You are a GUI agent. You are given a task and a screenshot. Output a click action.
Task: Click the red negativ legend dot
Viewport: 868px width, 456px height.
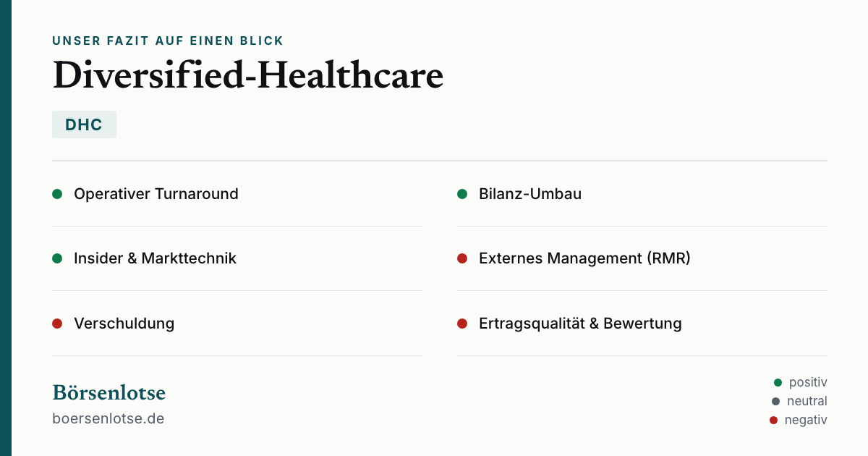774,420
